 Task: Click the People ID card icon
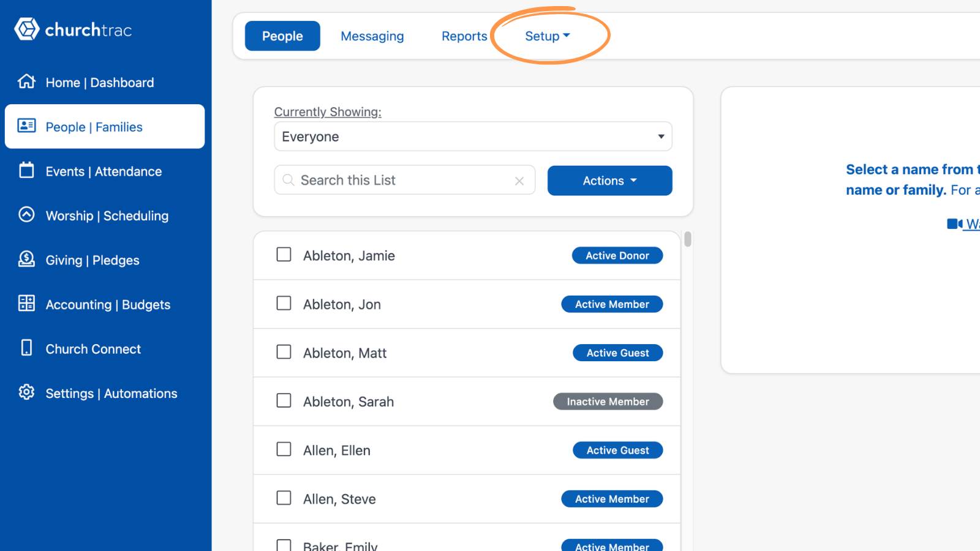(x=26, y=126)
